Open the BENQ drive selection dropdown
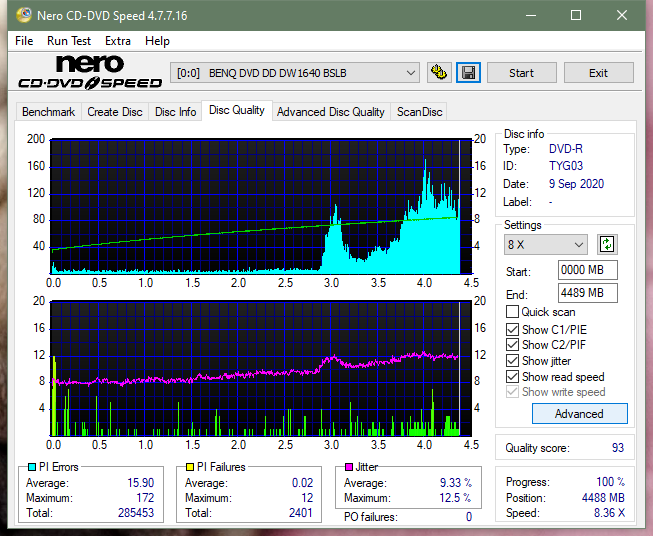The width and height of the screenshot is (653, 536). (294, 73)
